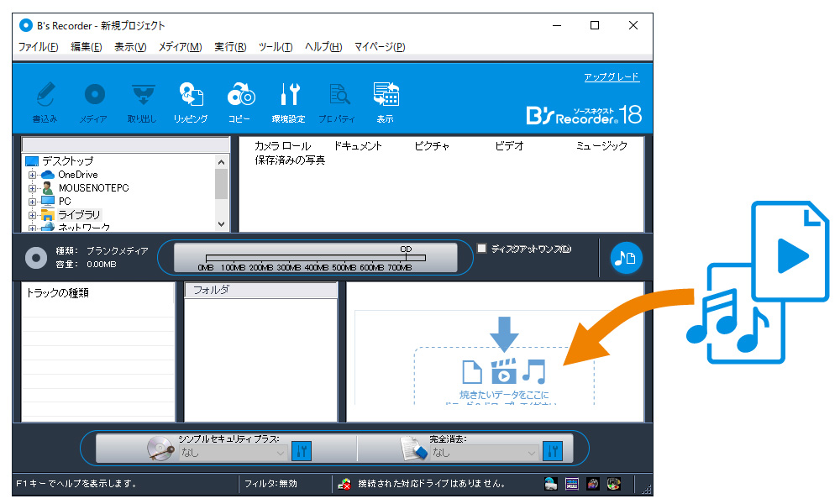Click the ミュージック library item
Image resolution: width=840 pixels, height=504 pixels.
[601, 146]
